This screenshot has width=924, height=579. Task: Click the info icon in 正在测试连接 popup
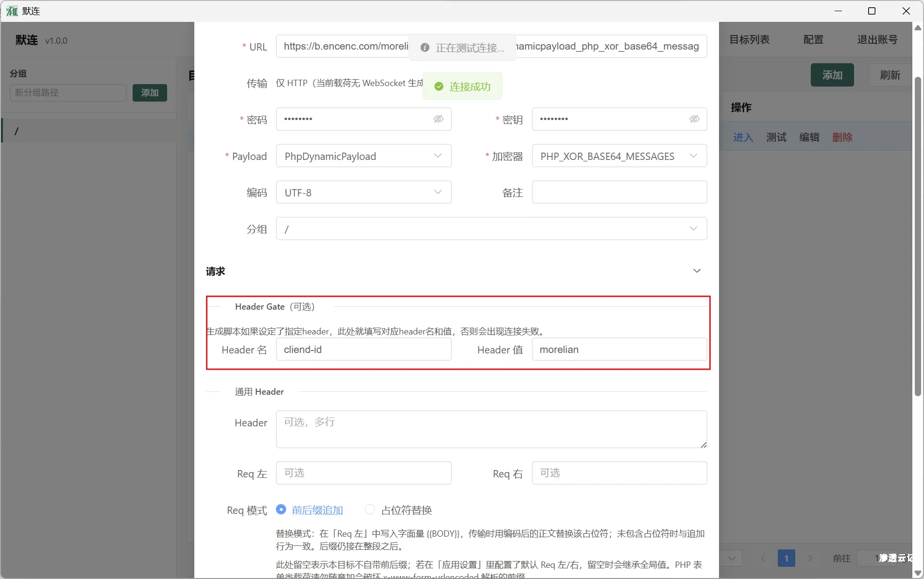[x=425, y=47]
